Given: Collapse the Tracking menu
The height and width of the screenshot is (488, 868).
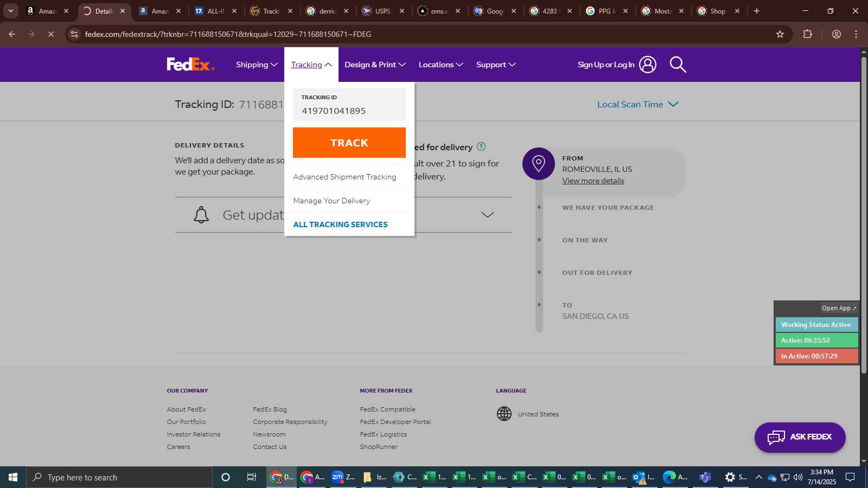Looking at the screenshot, I should (x=311, y=65).
